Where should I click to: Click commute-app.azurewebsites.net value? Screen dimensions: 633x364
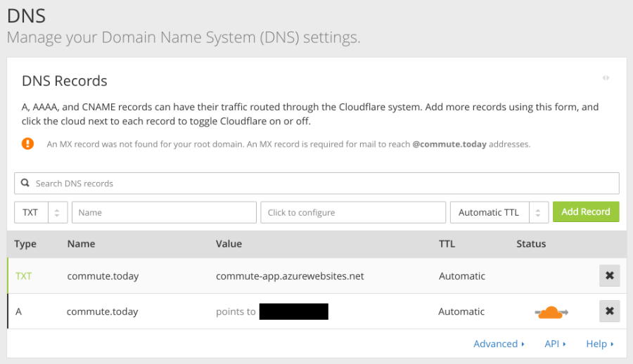coord(290,276)
